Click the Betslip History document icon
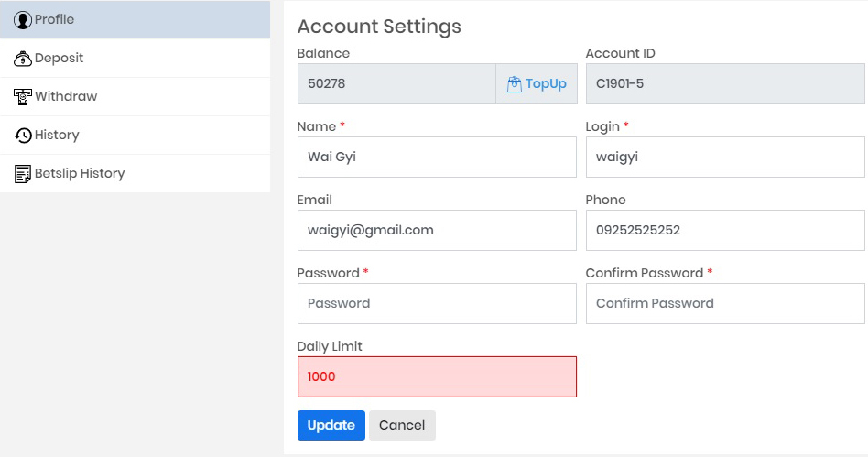868x457 pixels. click(23, 174)
